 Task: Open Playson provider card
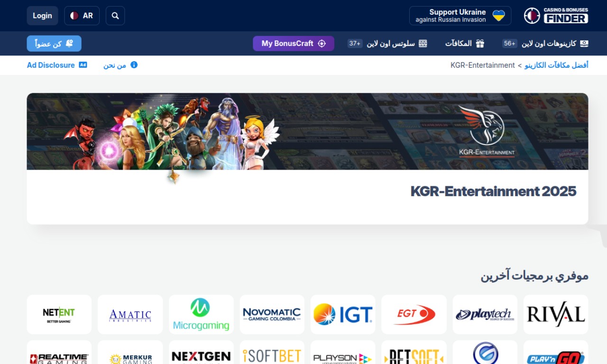point(343,352)
